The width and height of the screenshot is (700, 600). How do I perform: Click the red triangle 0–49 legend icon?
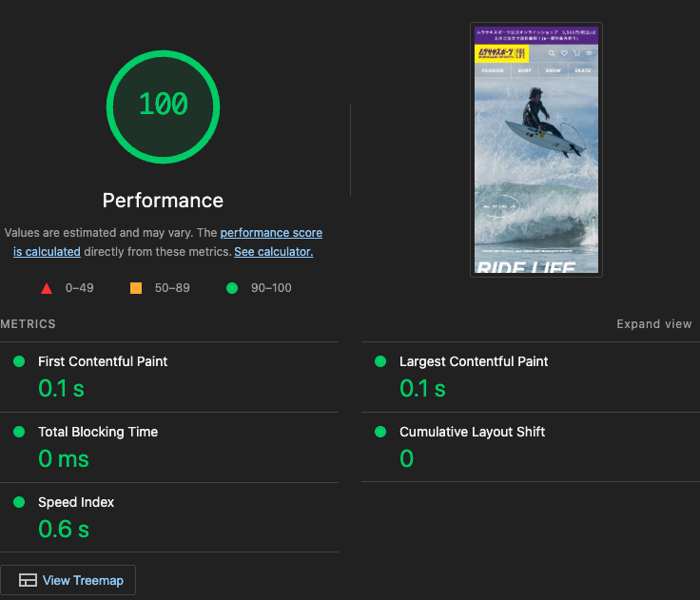47,288
